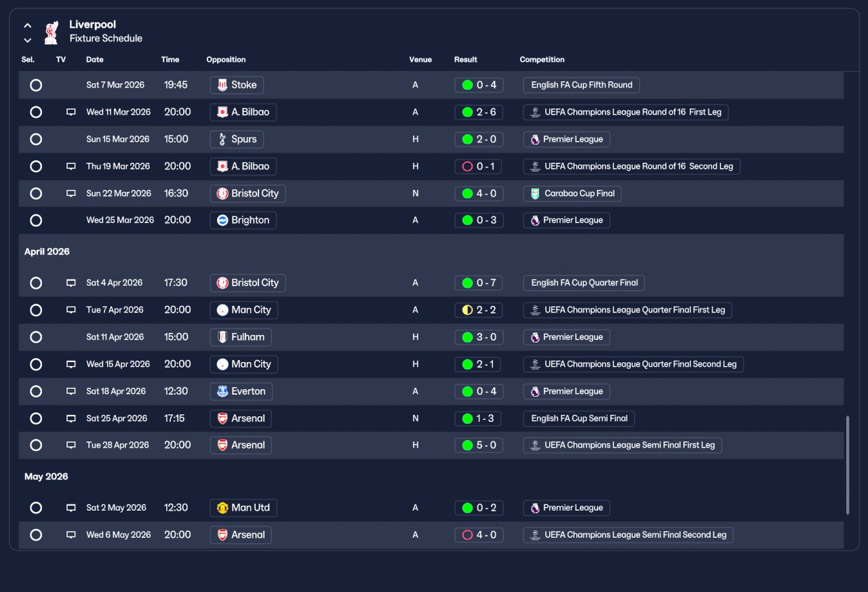Select the Fulham fixture radio button
The height and width of the screenshot is (592, 868).
coord(36,337)
